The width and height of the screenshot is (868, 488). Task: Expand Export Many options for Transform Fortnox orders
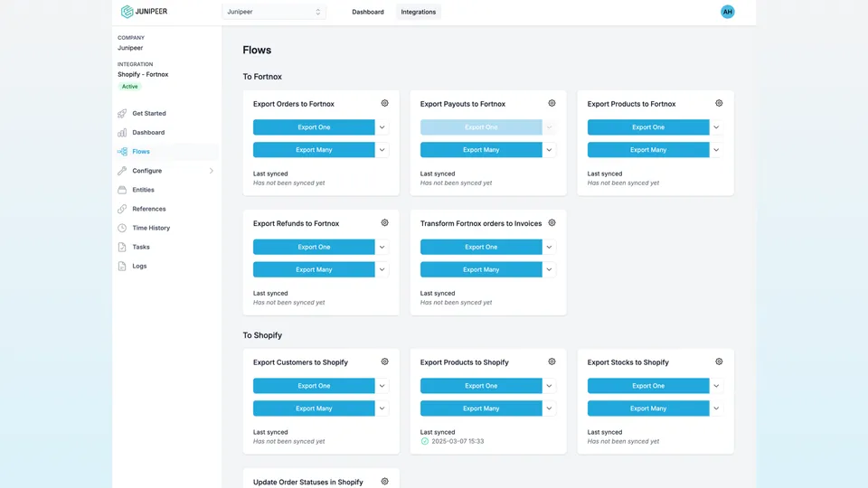tap(549, 269)
